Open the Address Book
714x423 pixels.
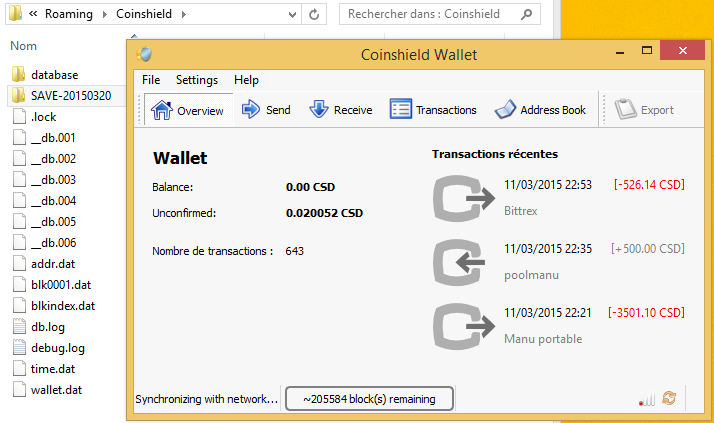click(x=541, y=110)
